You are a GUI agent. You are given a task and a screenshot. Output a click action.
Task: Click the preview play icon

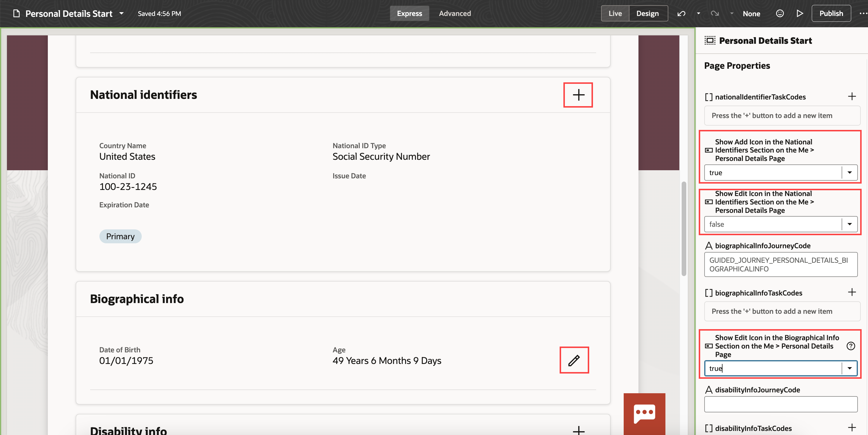pyautogui.click(x=800, y=14)
